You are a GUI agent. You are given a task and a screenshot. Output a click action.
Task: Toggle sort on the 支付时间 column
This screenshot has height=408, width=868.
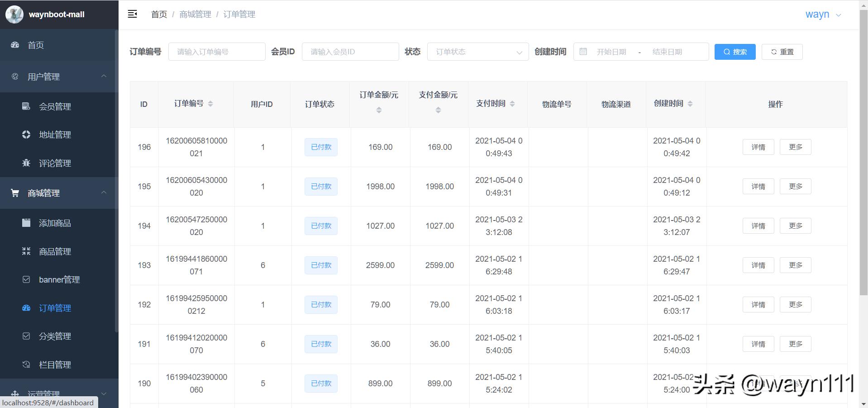(x=512, y=103)
